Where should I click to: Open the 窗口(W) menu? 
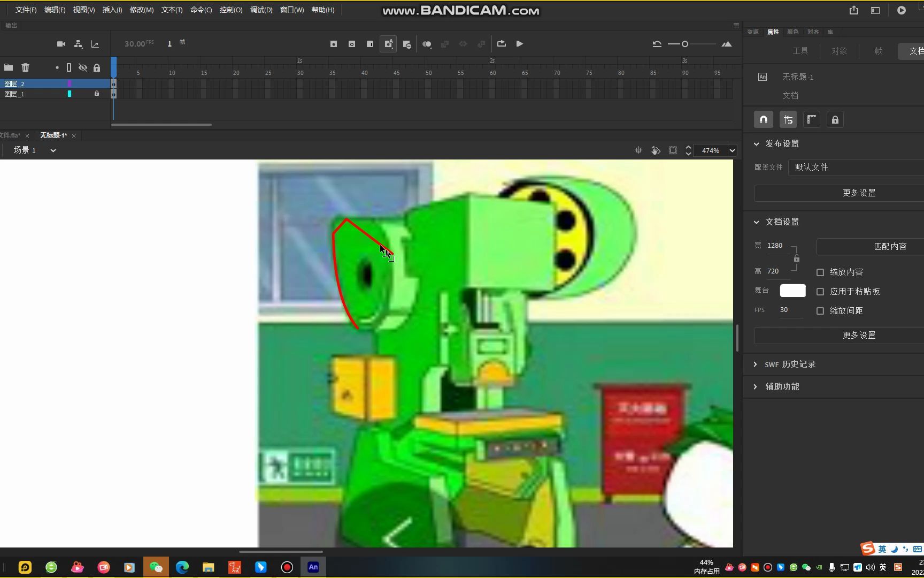pos(292,10)
